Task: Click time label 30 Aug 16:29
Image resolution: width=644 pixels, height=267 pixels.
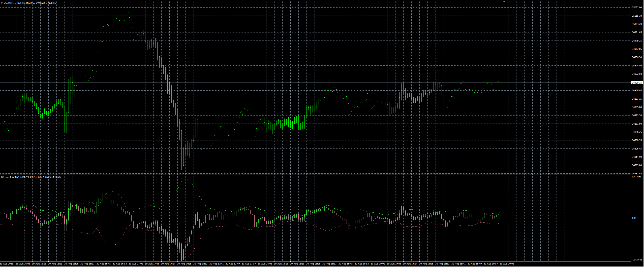Action: (x=71, y=264)
